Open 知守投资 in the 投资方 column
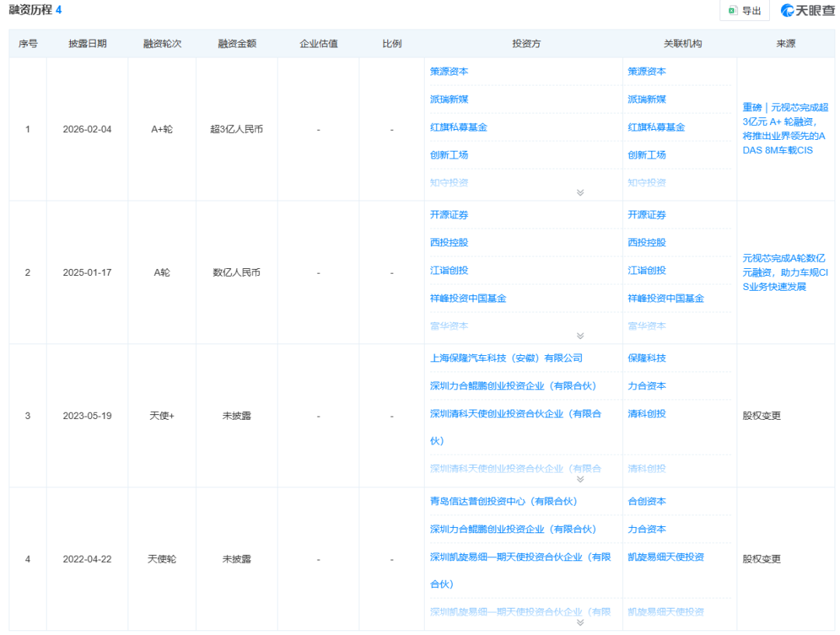This screenshot has height=635, width=840. coord(449,183)
